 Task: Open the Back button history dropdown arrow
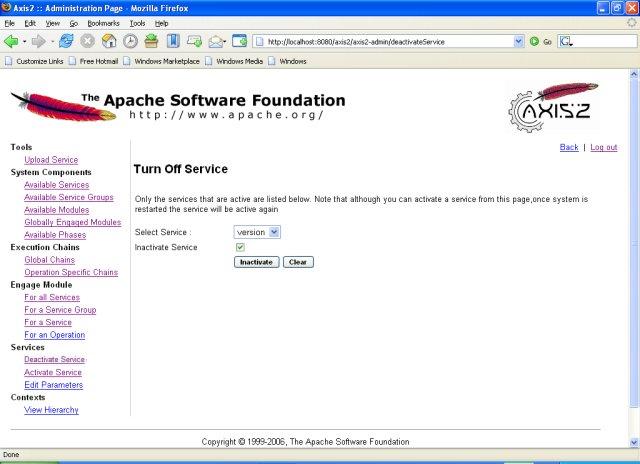click(25, 41)
